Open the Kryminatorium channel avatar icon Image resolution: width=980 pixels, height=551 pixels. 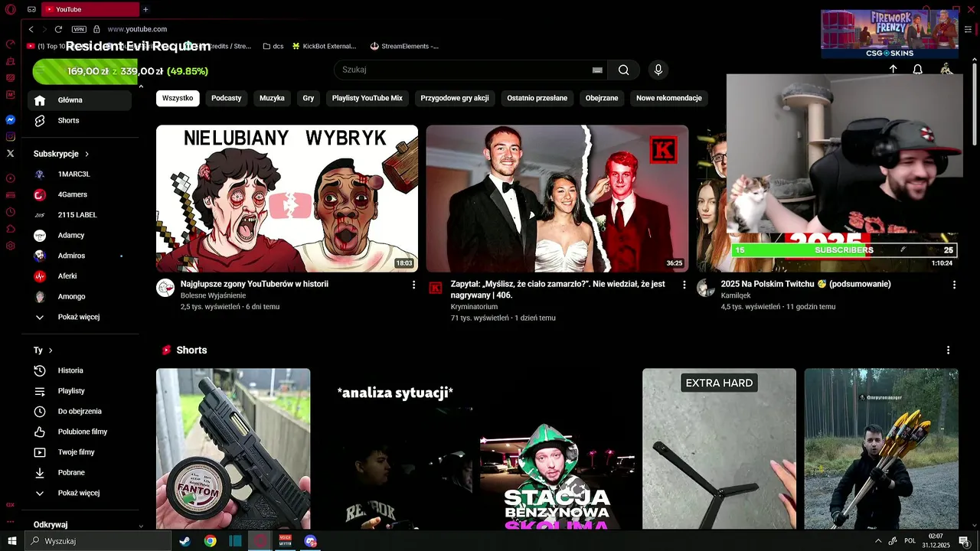[x=436, y=288]
